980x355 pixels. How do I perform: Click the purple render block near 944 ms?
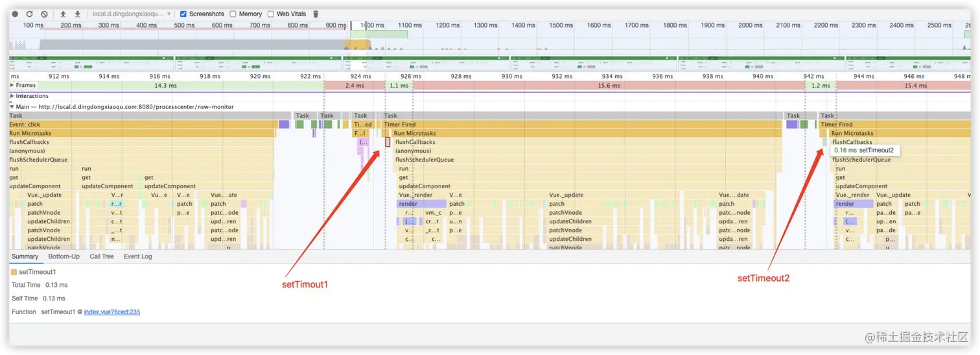click(853, 204)
